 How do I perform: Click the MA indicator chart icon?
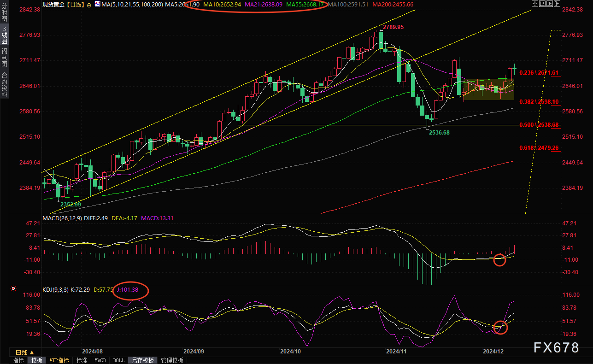(x=97, y=4)
